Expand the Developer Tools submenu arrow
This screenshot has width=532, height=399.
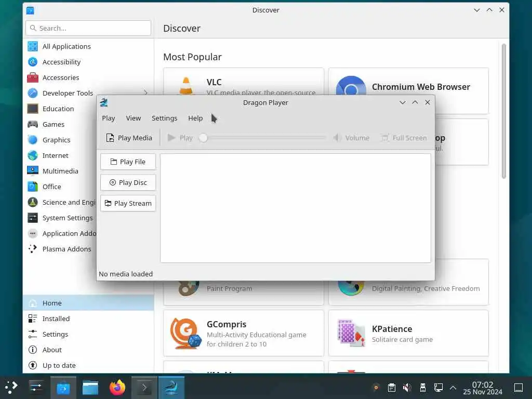tap(145, 92)
